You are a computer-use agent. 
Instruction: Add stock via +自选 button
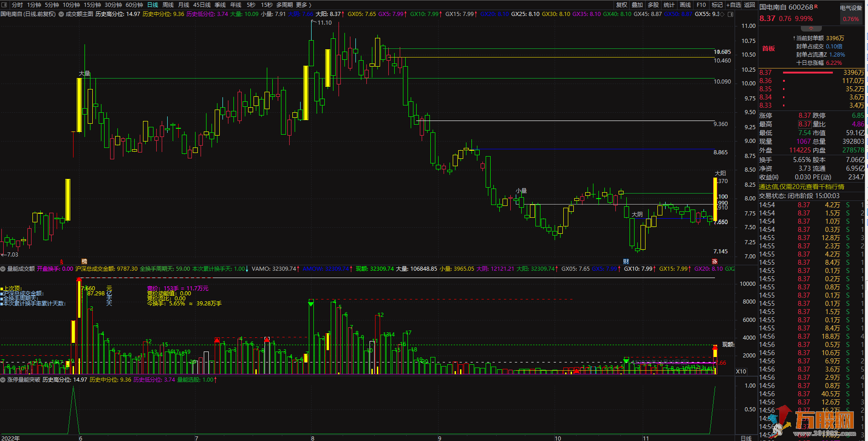734,5
